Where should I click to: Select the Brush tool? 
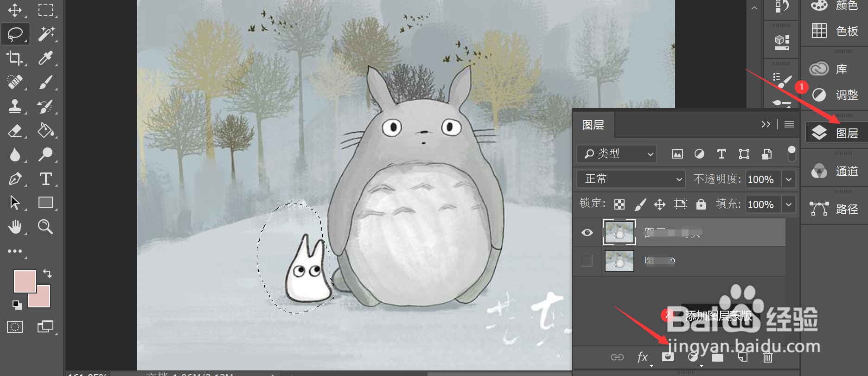[45, 82]
